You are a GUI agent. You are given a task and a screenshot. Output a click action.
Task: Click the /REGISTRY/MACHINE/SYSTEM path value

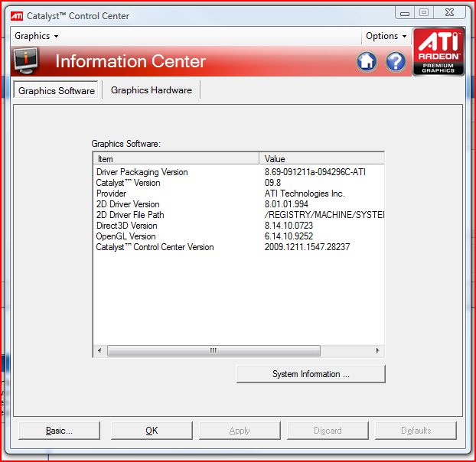[324, 215]
